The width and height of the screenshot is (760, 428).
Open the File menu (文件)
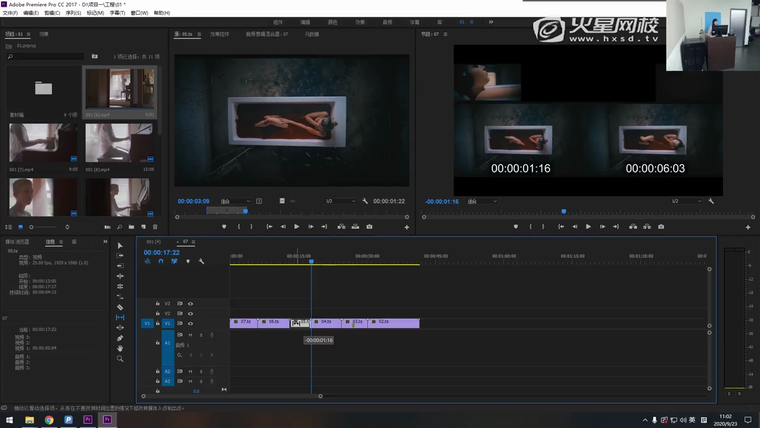(x=10, y=13)
